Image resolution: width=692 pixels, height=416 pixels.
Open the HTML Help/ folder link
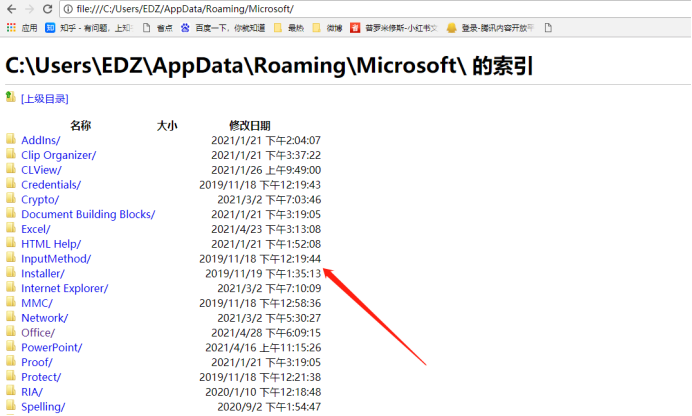[x=51, y=244]
